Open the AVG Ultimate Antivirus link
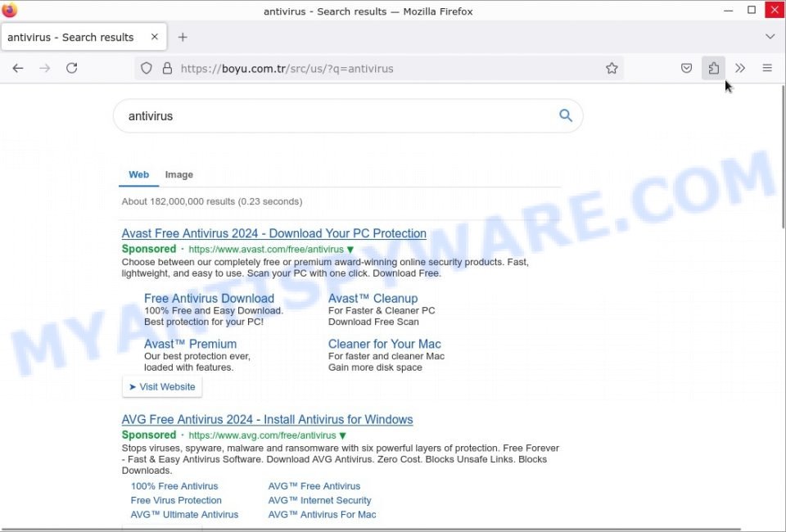This screenshot has width=786, height=532. pyautogui.click(x=184, y=515)
